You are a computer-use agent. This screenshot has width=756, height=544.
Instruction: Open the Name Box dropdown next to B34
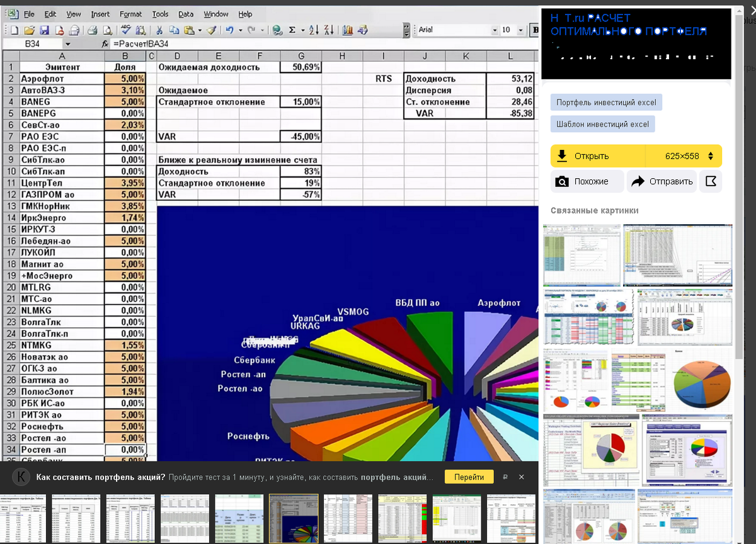tap(67, 44)
